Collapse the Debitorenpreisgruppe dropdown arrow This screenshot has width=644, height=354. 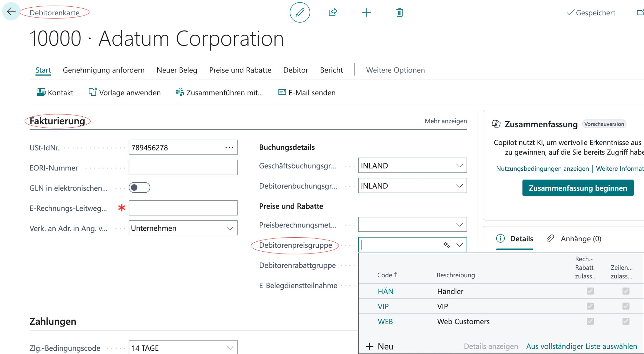click(x=460, y=245)
